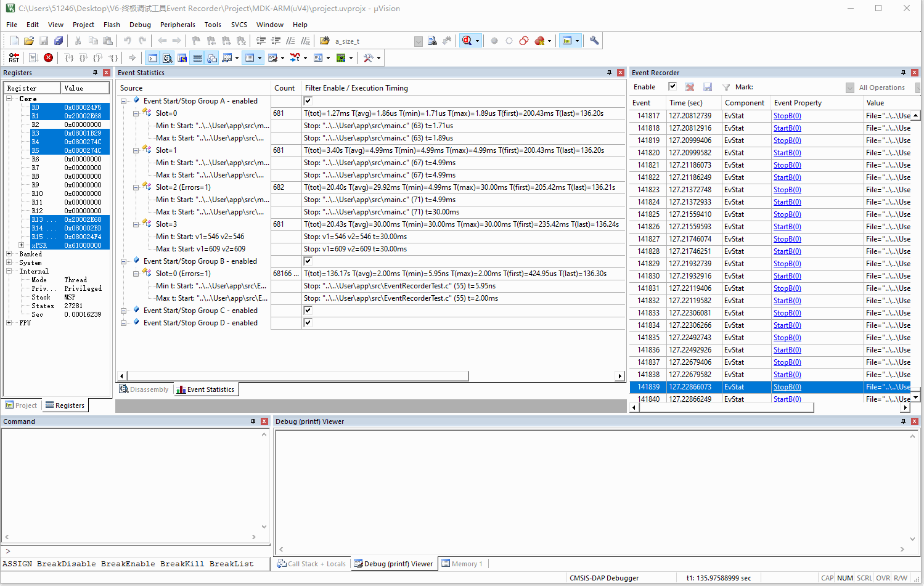Toggle the Command Window toolbar icon
This screenshot has height=586, width=924.
[x=152, y=58]
